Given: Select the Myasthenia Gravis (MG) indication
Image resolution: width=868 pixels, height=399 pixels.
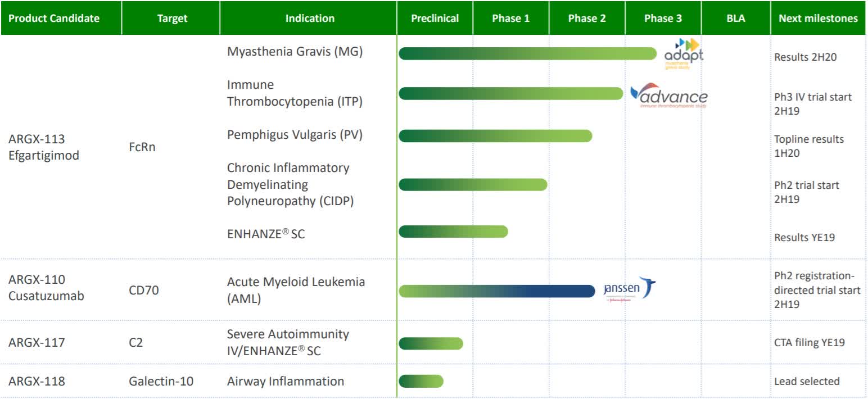Looking at the screenshot, I should [x=295, y=52].
